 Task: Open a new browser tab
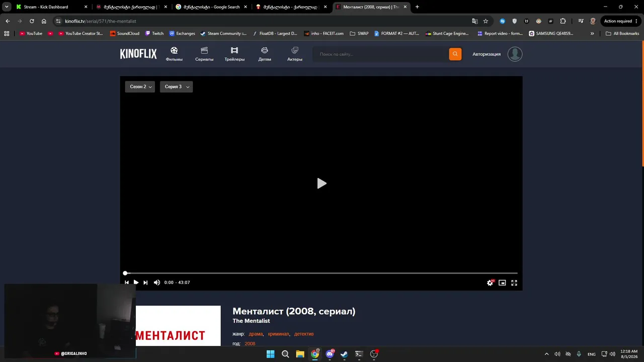[x=417, y=7]
